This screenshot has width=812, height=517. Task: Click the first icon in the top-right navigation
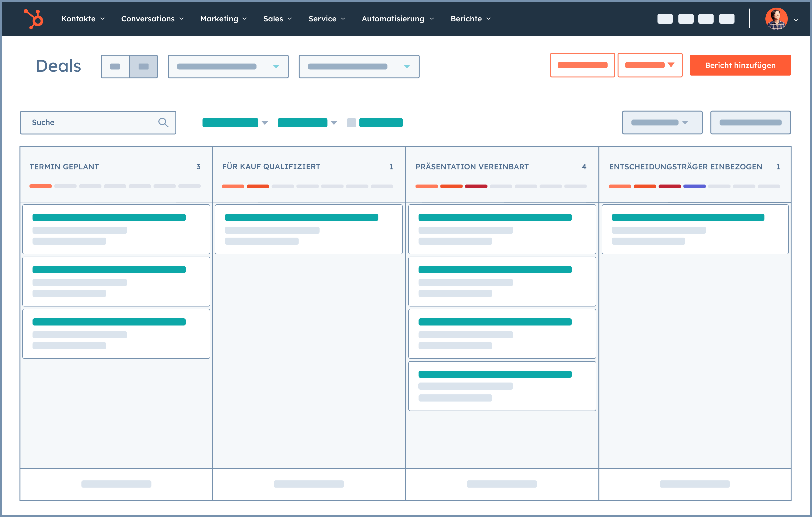[665, 19]
